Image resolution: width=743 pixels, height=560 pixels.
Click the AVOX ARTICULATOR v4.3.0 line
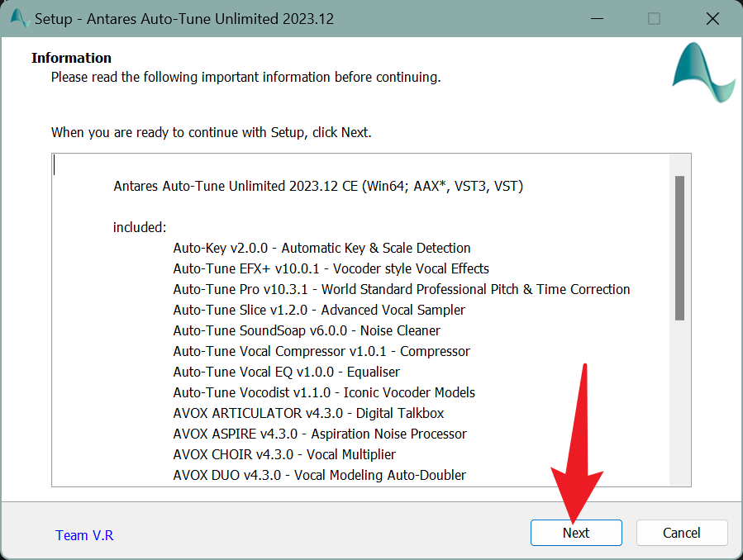point(308,413)
